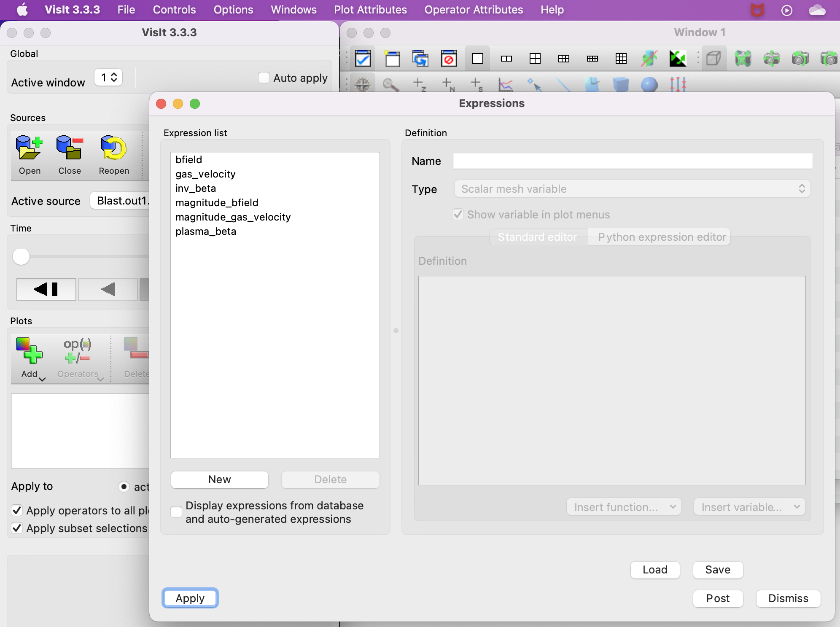Screen dimensions: 840x627
Task: Change the Active window stepper value
Action: (x=109, y=78)
